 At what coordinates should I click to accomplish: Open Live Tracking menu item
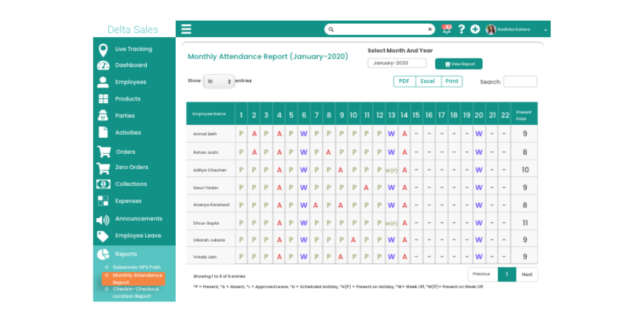tap(133, 49)
